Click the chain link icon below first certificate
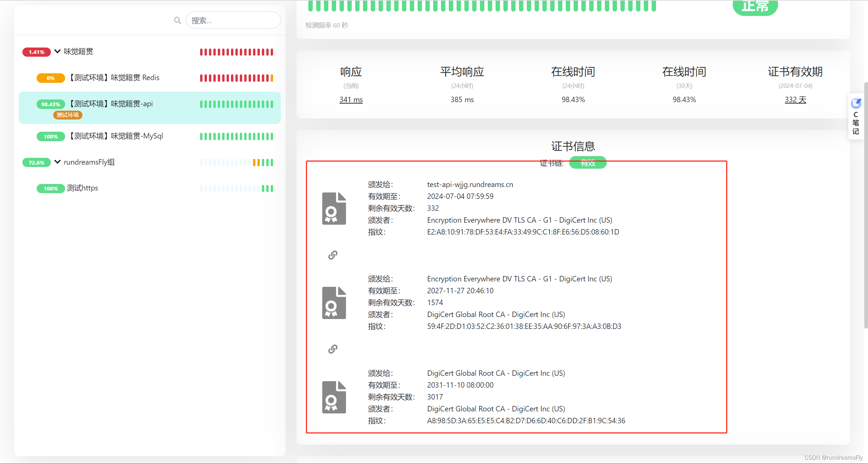 coord(333,255)
